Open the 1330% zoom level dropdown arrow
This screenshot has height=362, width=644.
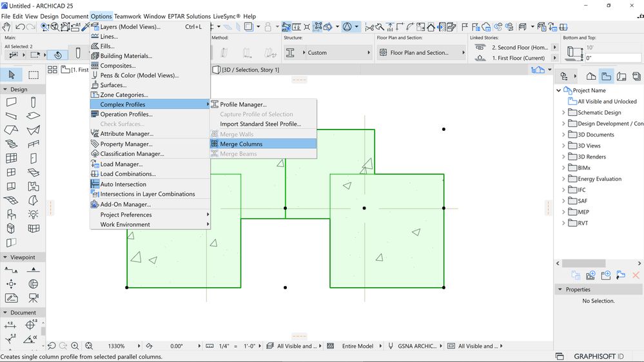click(x=139, y=346)
